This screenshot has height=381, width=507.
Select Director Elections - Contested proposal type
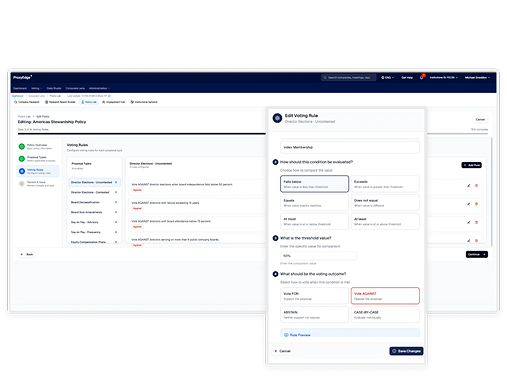point(94,192)
